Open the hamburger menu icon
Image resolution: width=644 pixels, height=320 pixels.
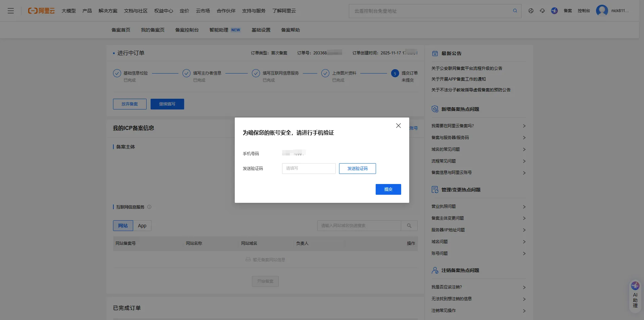click(11, 11)
